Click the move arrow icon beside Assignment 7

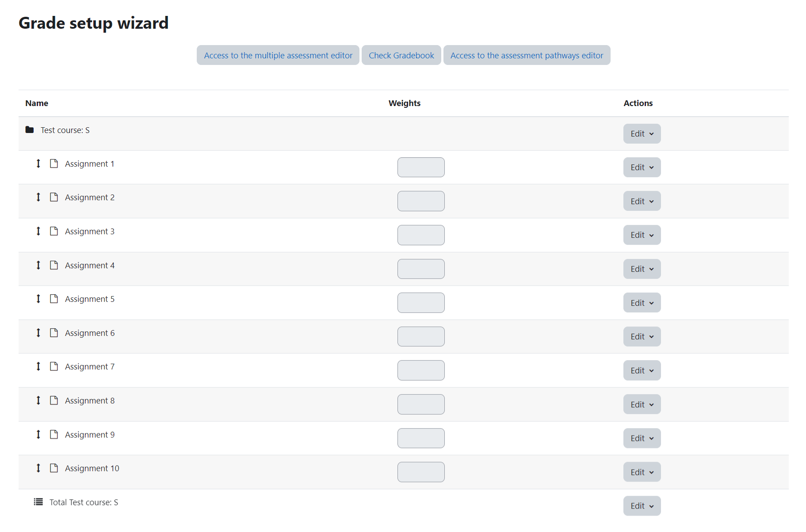38,366
